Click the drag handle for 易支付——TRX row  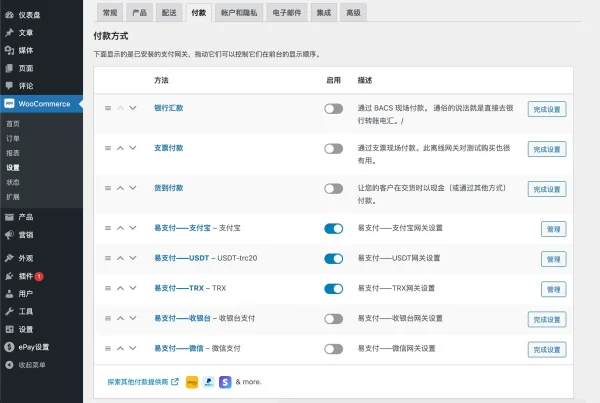(x=108, y=288)
